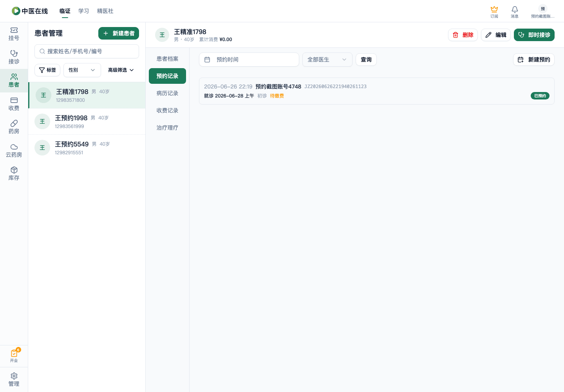Open the 病历记录 tab
The height and width of the screenshot is (392, 564).
coord(167,93)
